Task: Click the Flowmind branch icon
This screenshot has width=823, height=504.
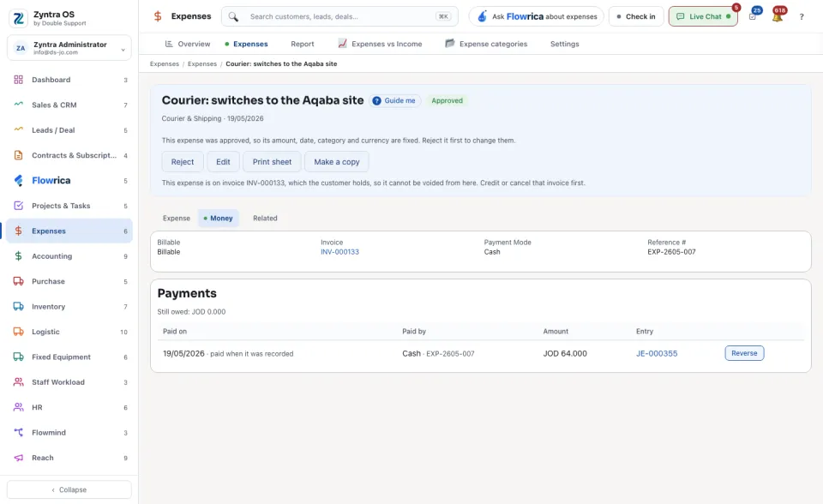Action: [x=18, y=433]
